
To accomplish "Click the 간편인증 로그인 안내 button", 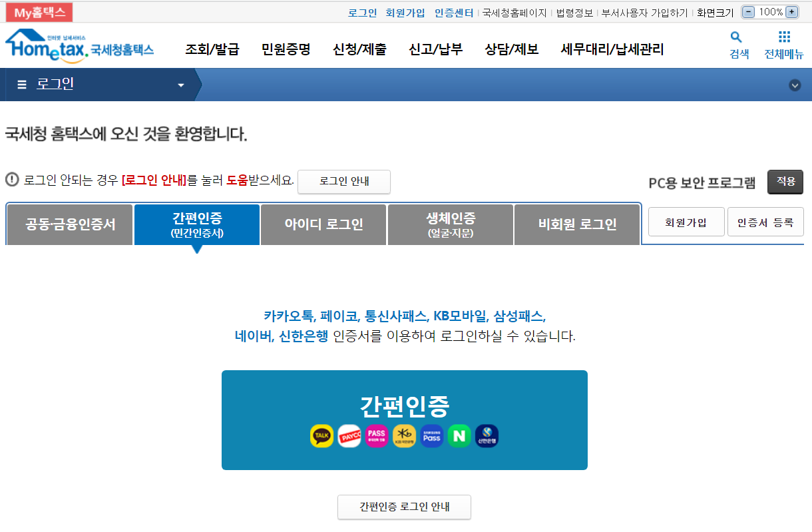I will [x=405, y=507].
